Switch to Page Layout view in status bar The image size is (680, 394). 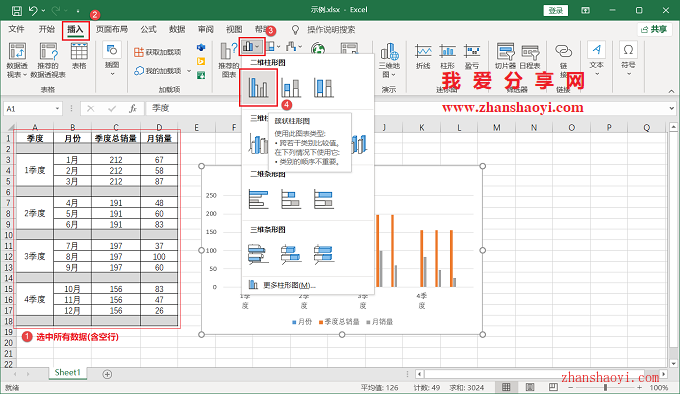tap(530, 387)
